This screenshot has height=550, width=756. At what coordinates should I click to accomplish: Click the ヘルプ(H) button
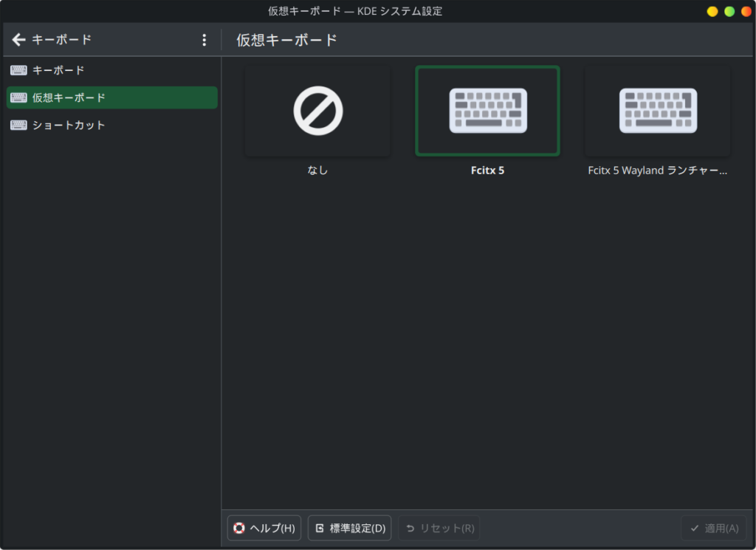click(264, 528)
